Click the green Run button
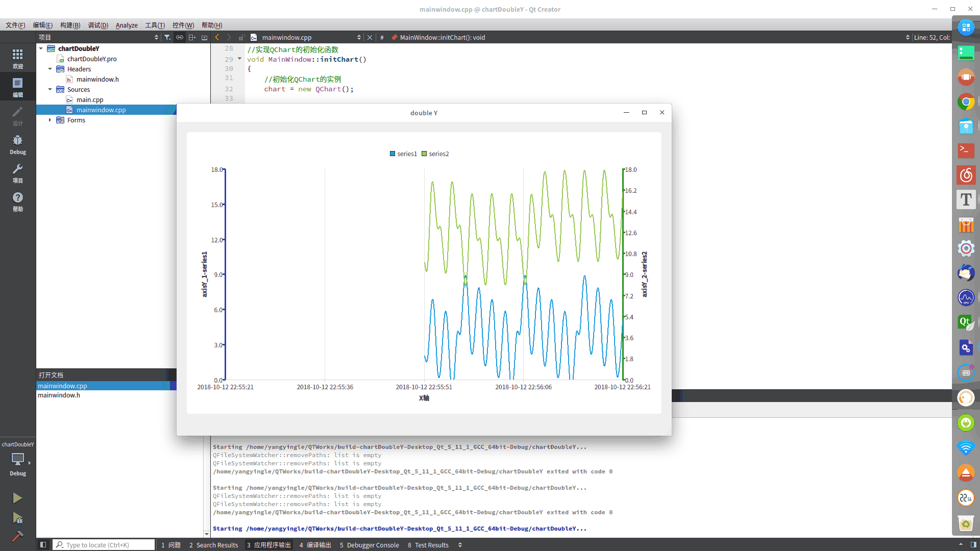The height and width of the screenshot is (551, 980). tap(17, 498)
